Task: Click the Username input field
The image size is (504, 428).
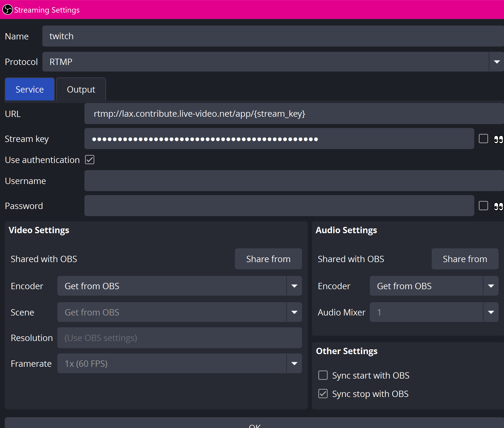Action: tap(294, 181)
